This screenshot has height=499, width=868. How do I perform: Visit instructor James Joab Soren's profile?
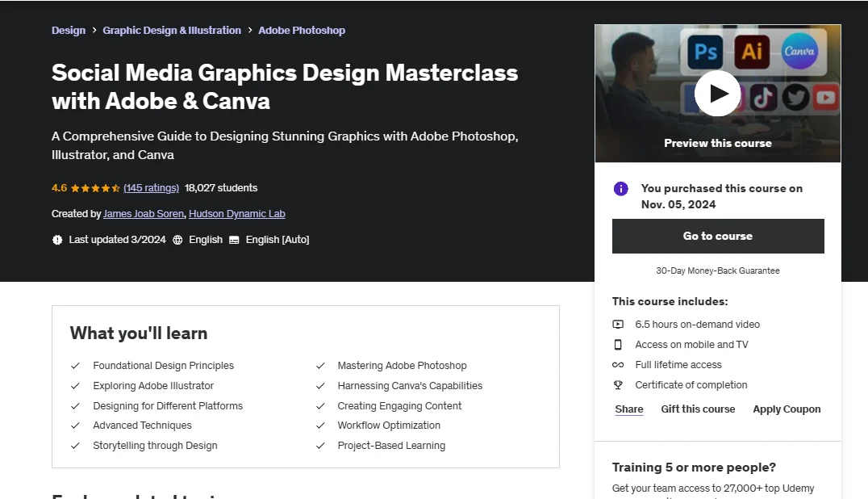click(144, 214)
